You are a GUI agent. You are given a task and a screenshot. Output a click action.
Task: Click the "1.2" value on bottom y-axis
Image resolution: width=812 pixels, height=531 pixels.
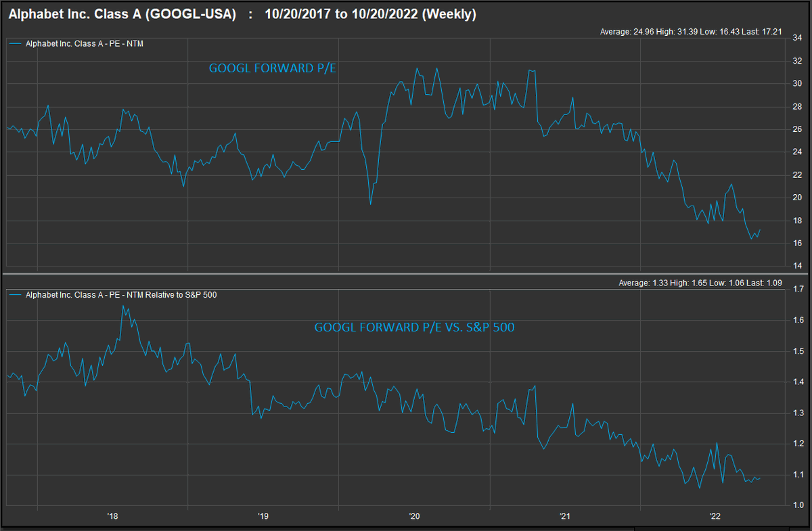click(x=798, y=444)
